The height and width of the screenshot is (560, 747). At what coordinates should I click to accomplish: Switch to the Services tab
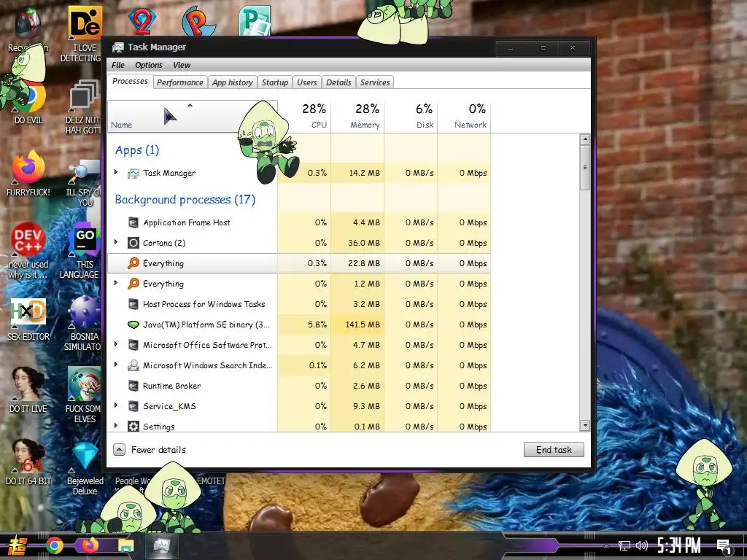coord(375,82)
